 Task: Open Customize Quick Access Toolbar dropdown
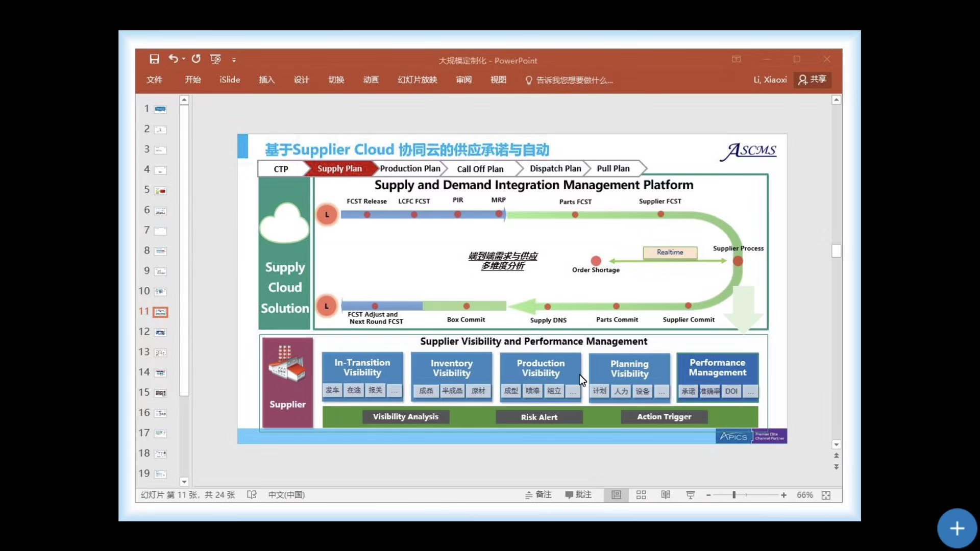pyautogui.click(x=234, y=60)
